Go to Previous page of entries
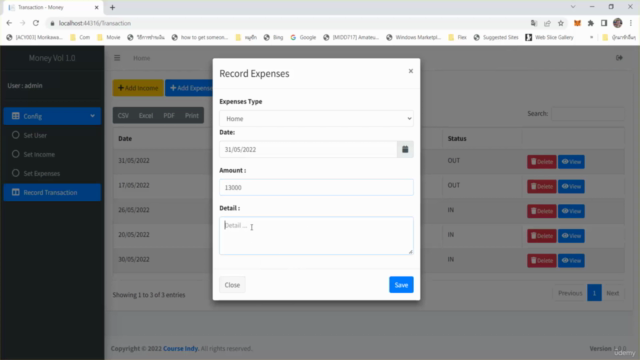The width and height of the screenshot is (640, 360). click(570, 293)
